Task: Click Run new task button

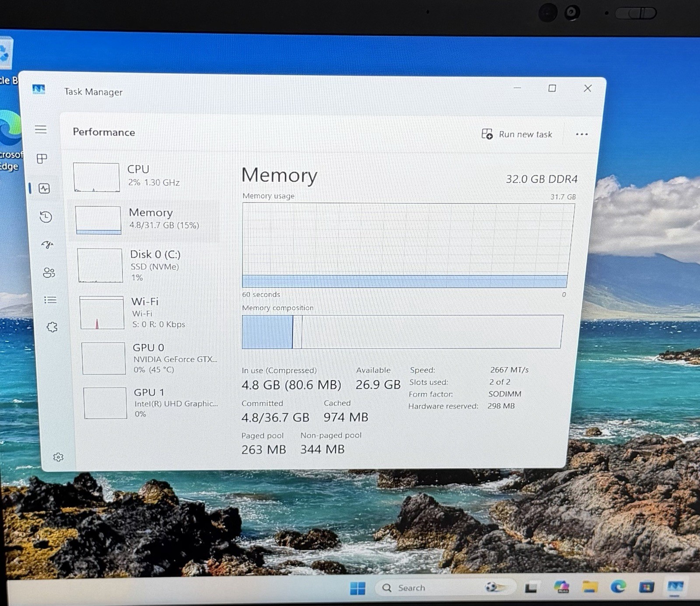Action: click(517, 134)
